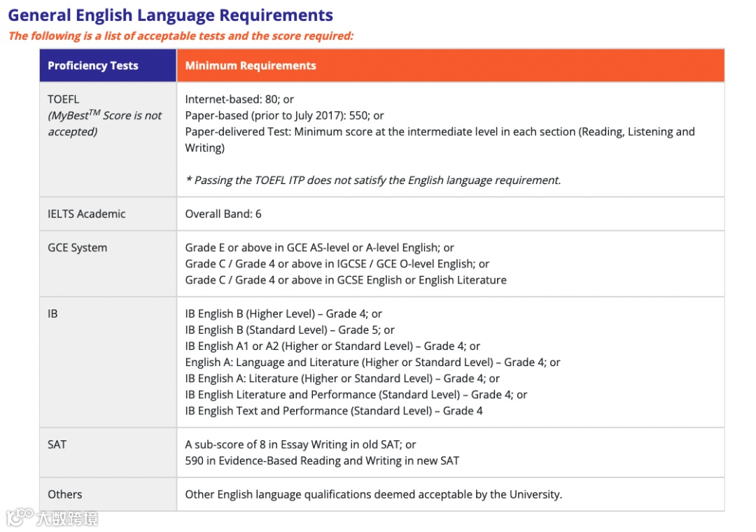The height and width of the screenshot is (532, 756).
Task: Click 'Other English language qualifications' cell text
Action: (374, 495)
